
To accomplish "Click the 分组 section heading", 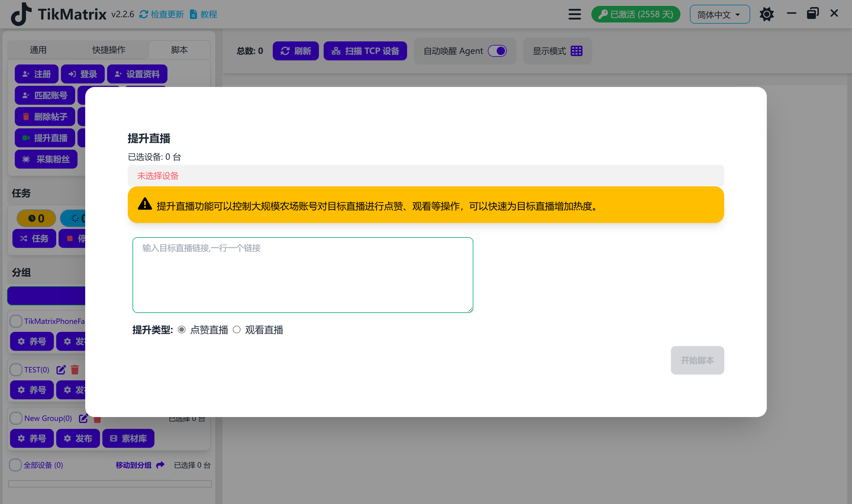I will pyautogui.click(x=21, y=272).
